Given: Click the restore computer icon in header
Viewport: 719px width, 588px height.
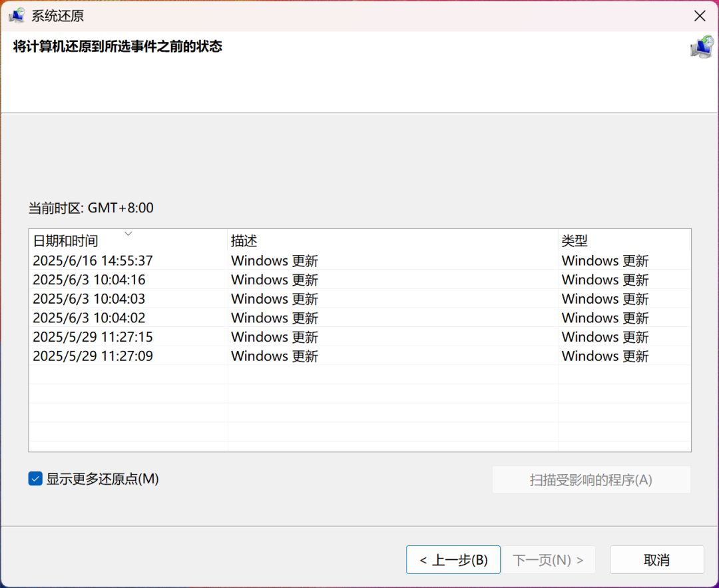Looking at the screenshot, I should point(701,47).
